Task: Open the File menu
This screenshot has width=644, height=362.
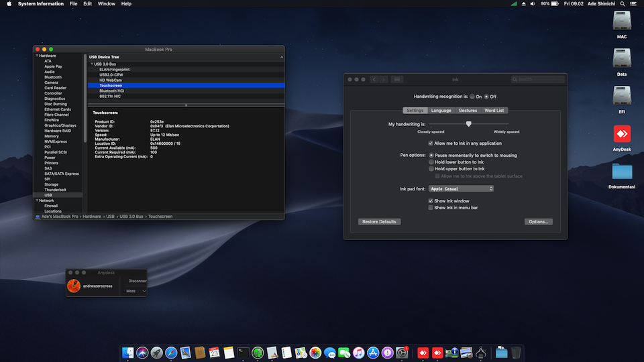Action: 74,4
